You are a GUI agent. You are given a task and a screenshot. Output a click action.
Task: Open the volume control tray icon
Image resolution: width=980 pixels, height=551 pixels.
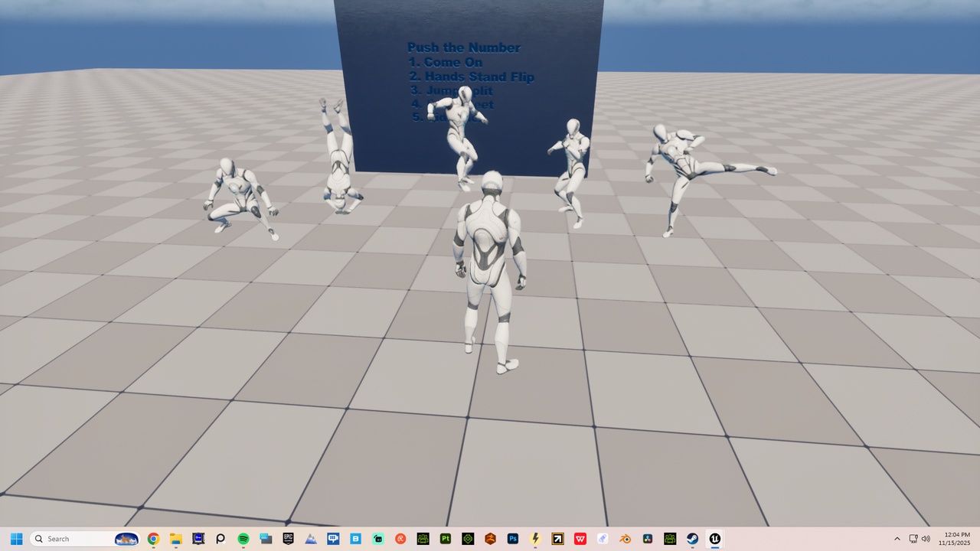(926, 539)
